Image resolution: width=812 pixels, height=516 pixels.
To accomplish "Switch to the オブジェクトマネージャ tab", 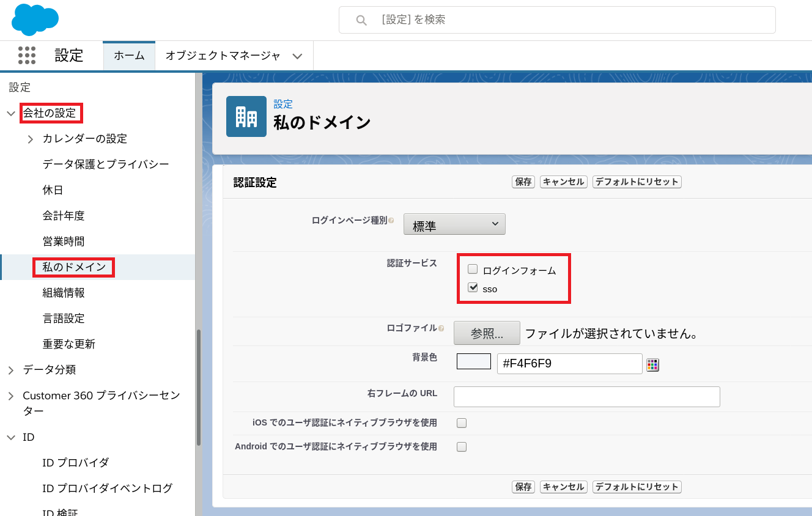I will [223, 56].
